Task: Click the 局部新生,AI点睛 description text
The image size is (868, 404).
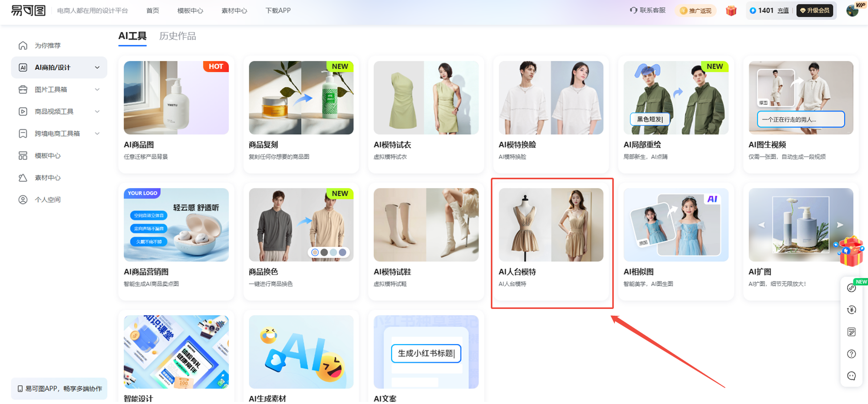Action: pyautogui.click(x=645, y=157)
